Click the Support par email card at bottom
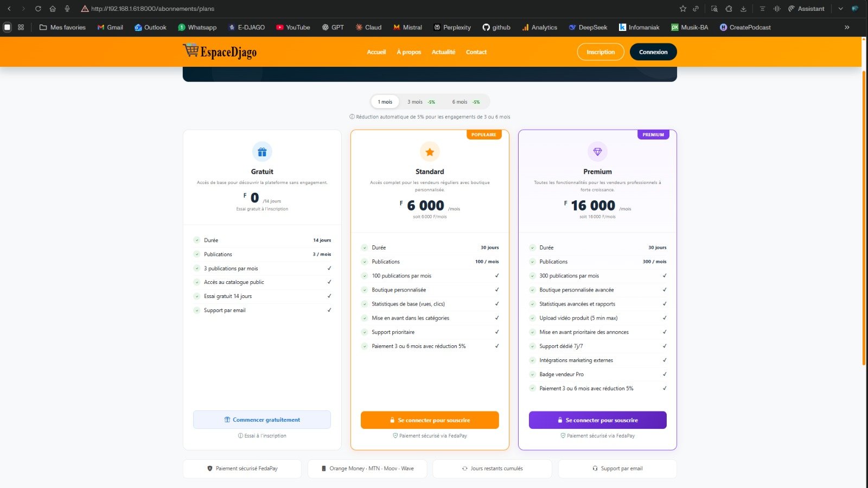Screen dimensions: 868x488 617,468
